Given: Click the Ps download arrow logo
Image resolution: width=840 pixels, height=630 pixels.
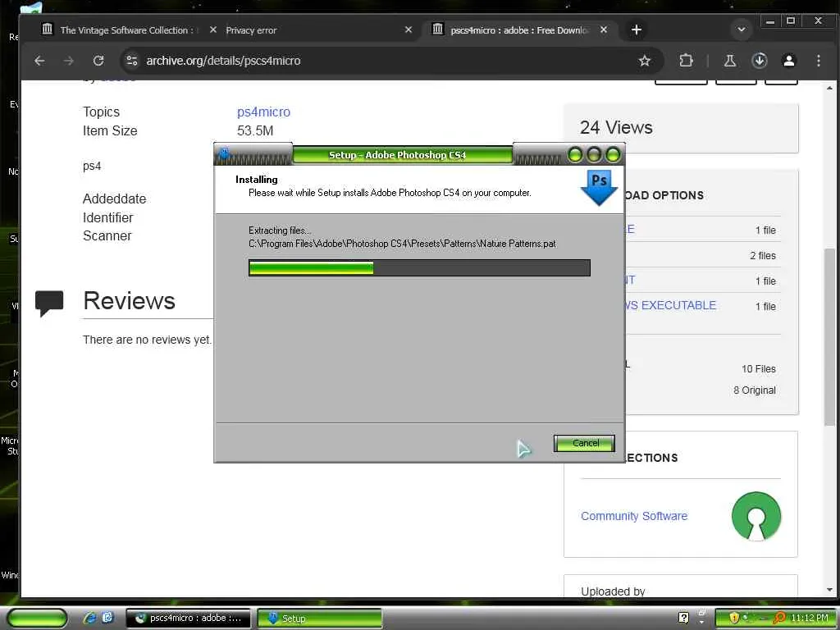Looking at the screenshot, I should (599, 188).
